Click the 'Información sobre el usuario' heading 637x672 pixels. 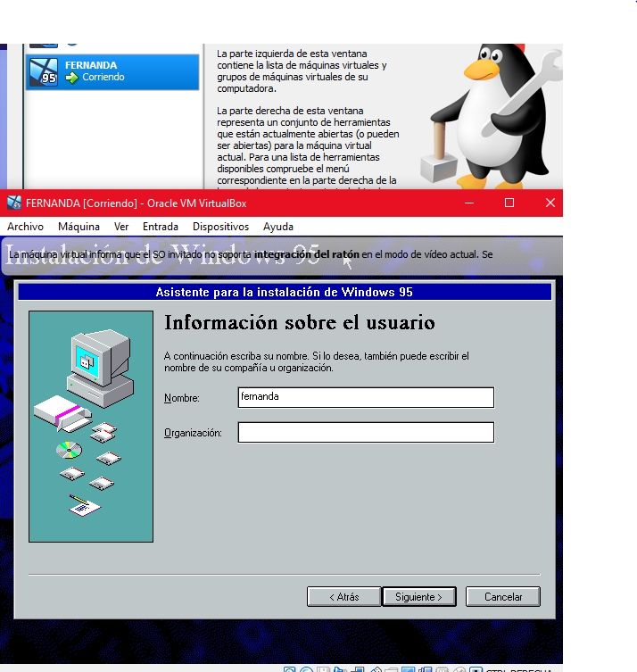coord(300,323)
